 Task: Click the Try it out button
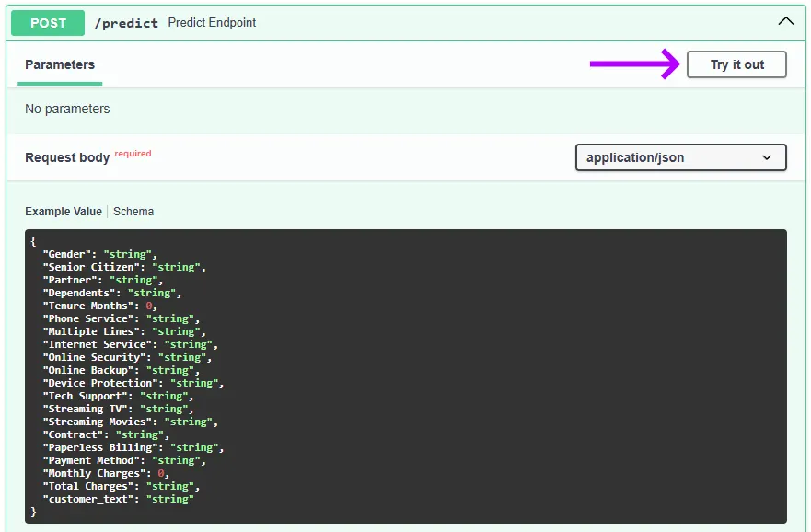(736, 64)
